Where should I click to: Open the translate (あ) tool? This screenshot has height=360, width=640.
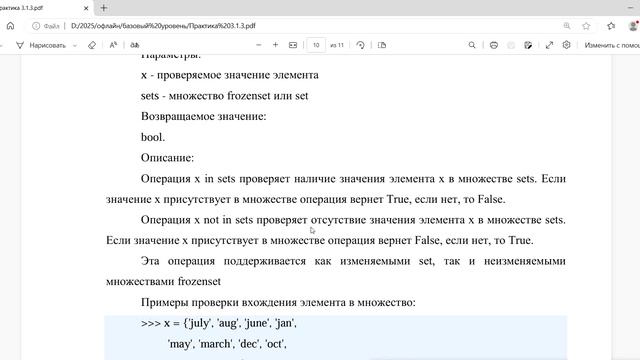(x=135, y=45)
